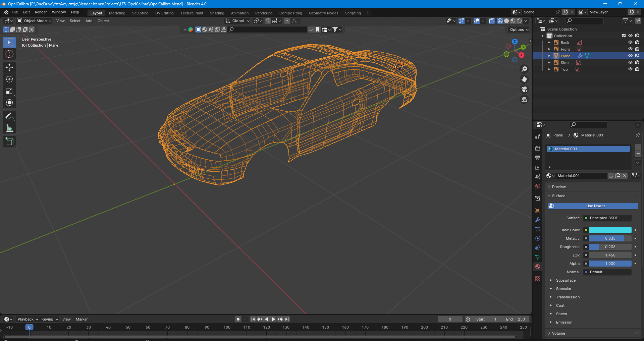This screenshot has height=341, width=644.
Task: Activate the Scale tool
Action: click(9, 91)
